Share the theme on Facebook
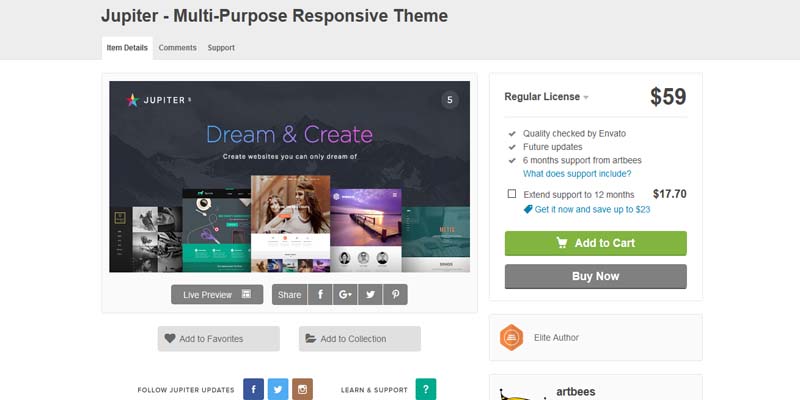This screenshot has height=400, width=800. coord(320,294)
